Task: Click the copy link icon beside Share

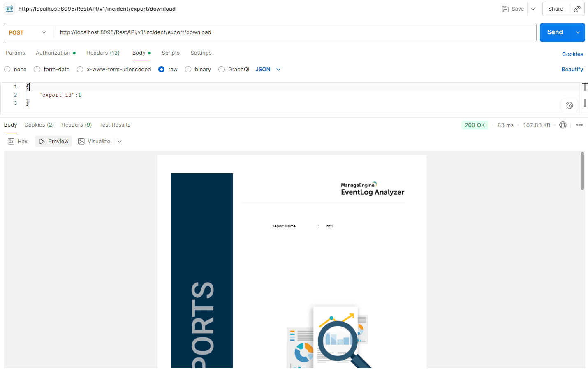Action: click(x=577, y=9)
